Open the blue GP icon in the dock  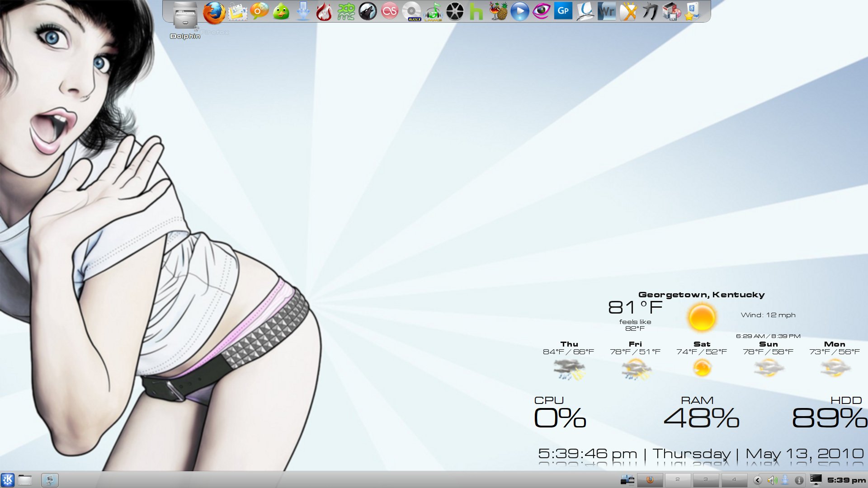coord(563,11)
